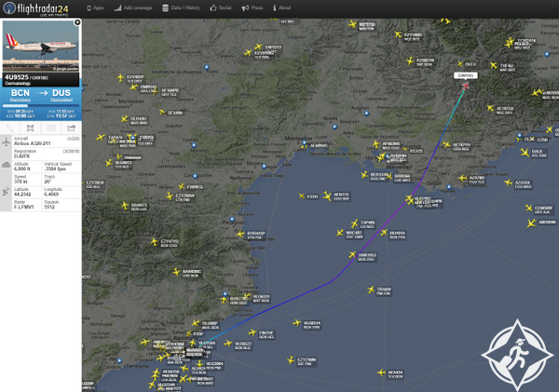The height and width of the screenshot is (392, 559).
Task: Click the airplane icon beside Aircraft row
Action: pos(7,142)
